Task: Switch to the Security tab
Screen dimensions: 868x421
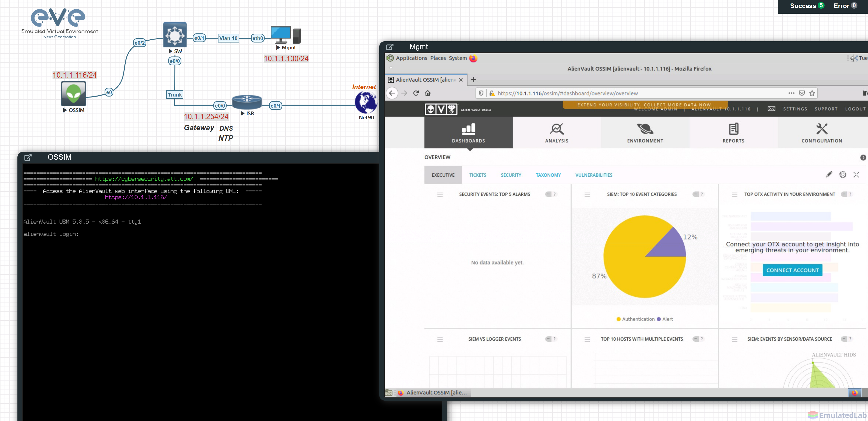Action: point(511,175)
